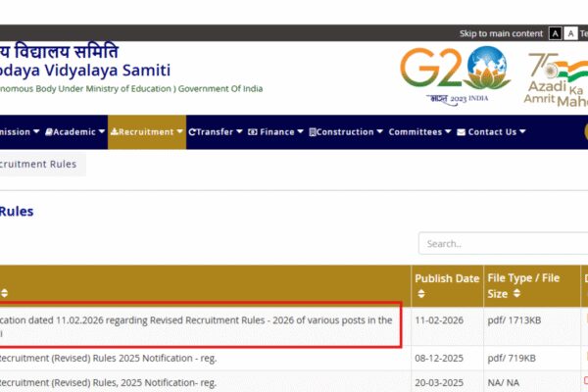Screen dimensions: 588x392
Task: Click the pdf/ 719KB file size cell
Action: [512, 359]
